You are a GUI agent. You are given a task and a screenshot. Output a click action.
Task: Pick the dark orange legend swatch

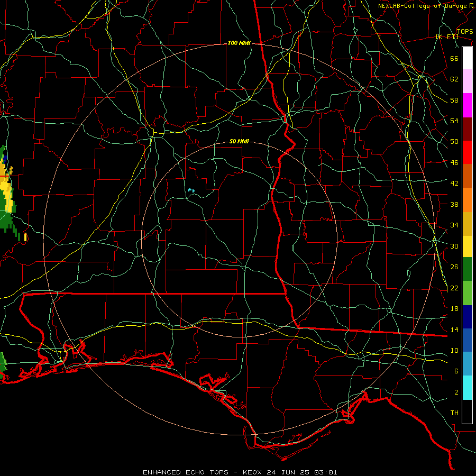click(x=467, y=176)
